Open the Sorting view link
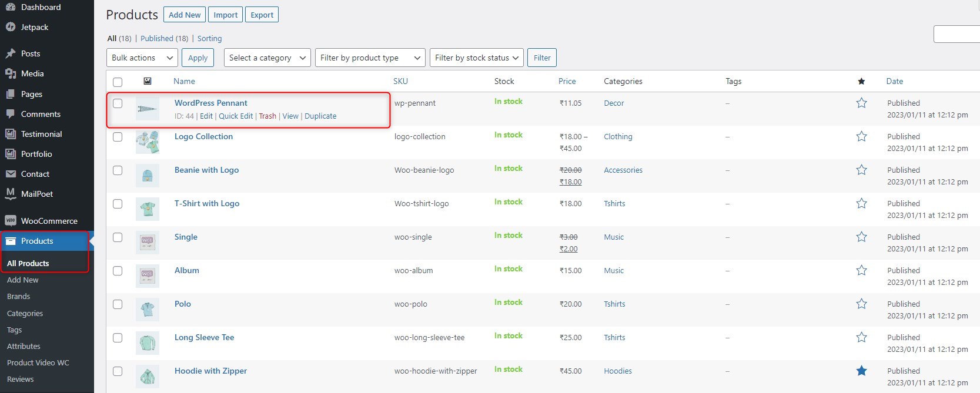The width and height of the screenshot is (980, 393). 210,38
